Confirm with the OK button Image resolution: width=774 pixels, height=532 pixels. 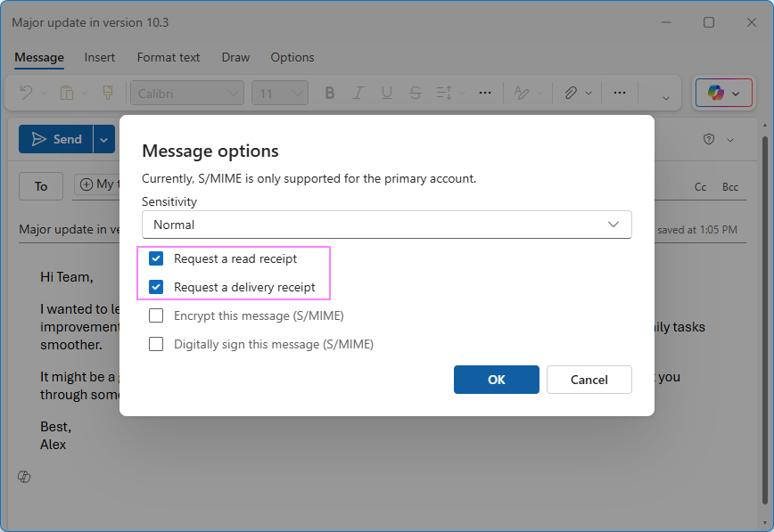point(497,379)
